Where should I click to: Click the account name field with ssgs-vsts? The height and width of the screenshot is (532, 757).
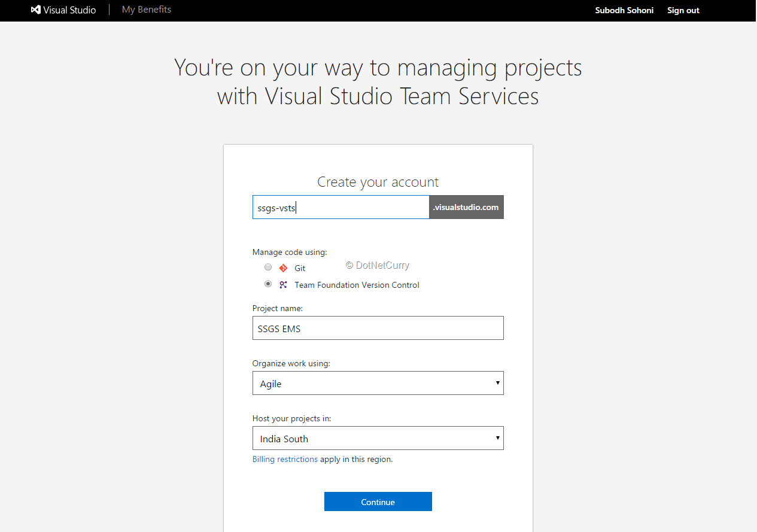tap(341, 207)
